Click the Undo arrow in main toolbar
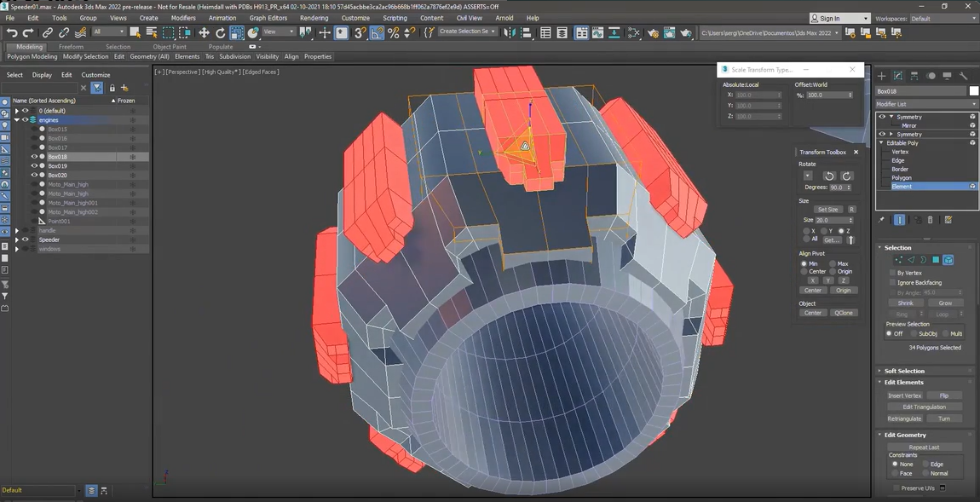 pos(11,32)
